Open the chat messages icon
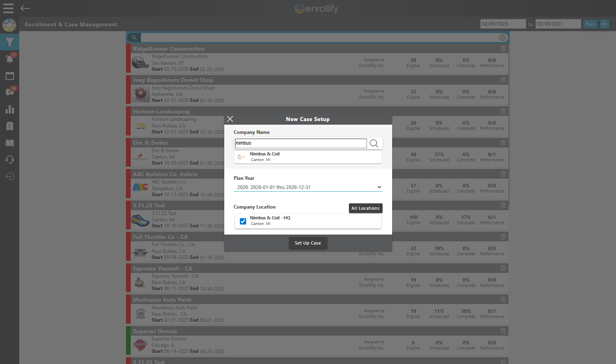The width and height of the screenshot is (616, 364). point(10,92)
